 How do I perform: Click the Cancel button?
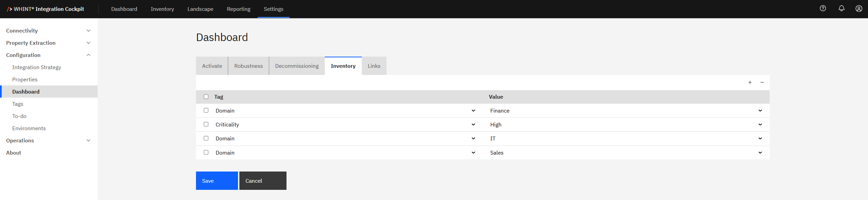[263, 181]
